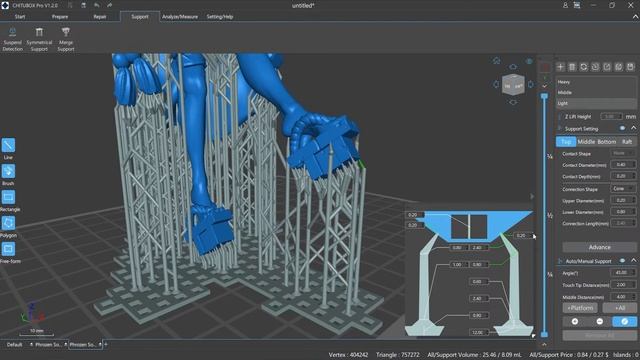Delete support profile with trash icon

(x=572, y=67)
